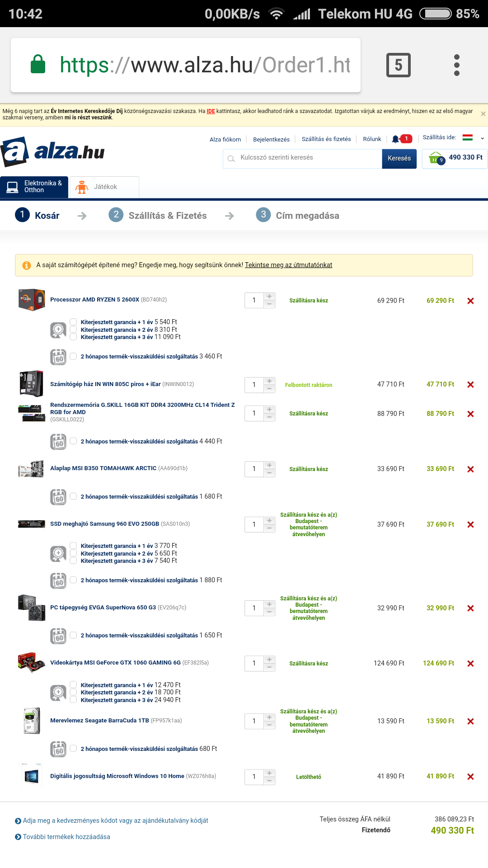The height and width of the screenshot is (868, 488).
Task: Open Alza fiókom menu link
Action: [225, 139]
